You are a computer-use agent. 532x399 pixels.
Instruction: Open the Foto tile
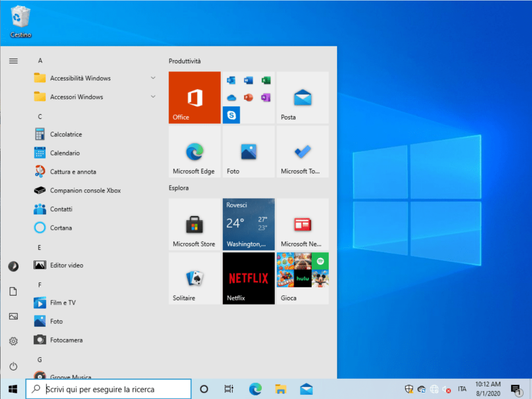pyautogui.click(x=248, y=151)
